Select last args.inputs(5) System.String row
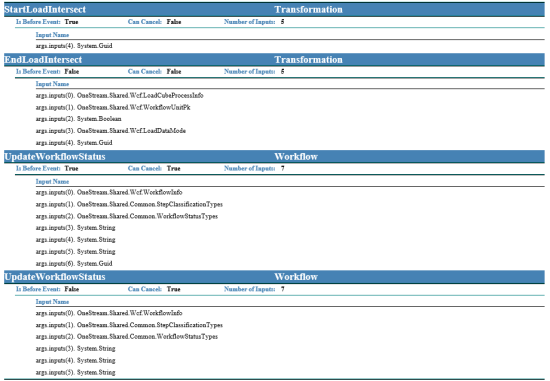 [75, 372]
